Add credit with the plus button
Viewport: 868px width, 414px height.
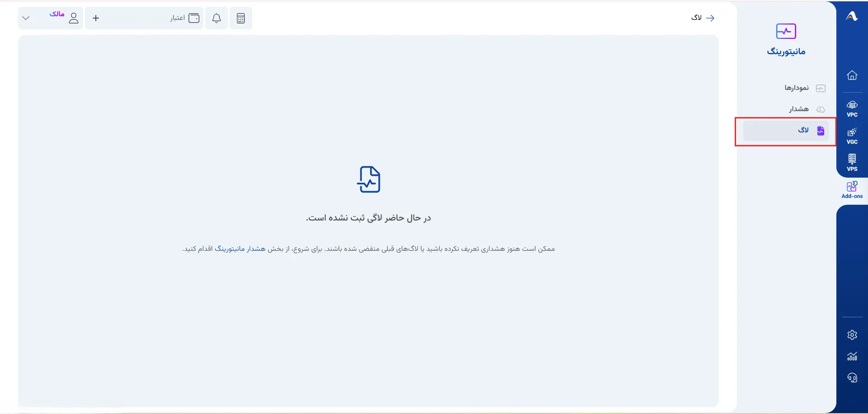tap(96, 18)
